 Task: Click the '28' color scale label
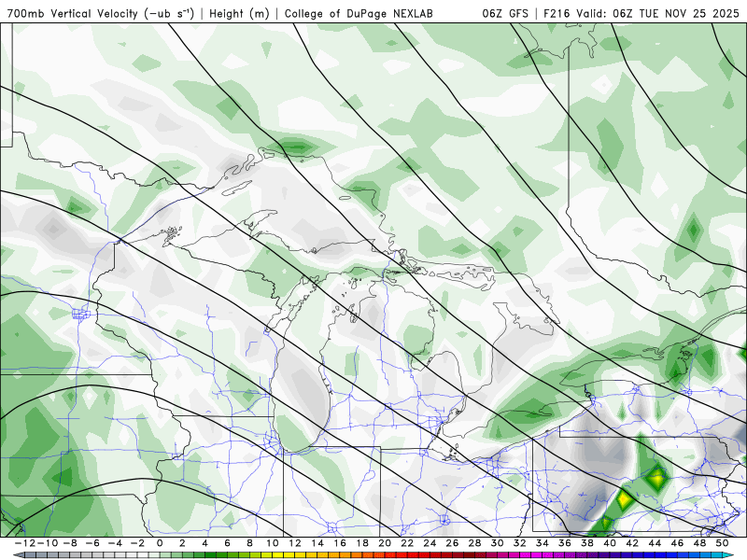point(475,543)
